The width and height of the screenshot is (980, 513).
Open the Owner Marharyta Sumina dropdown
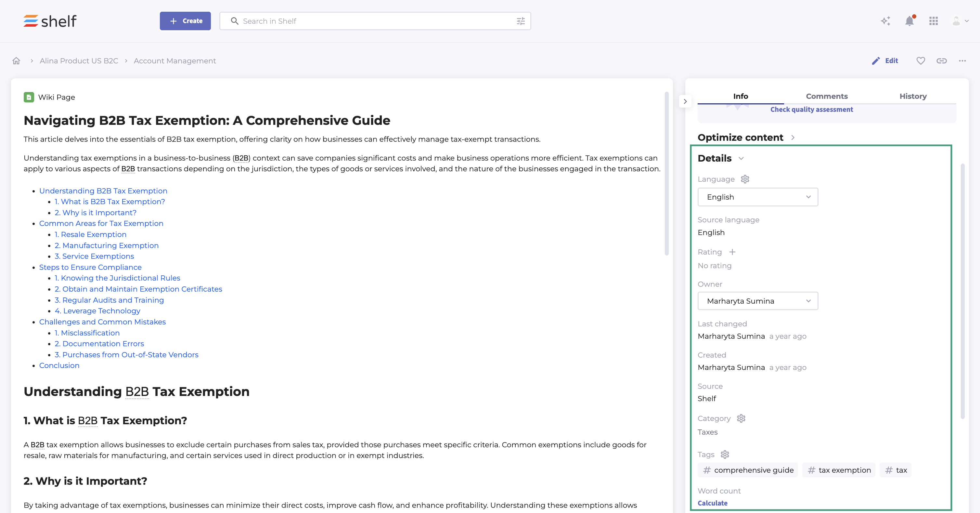point(757,301)
